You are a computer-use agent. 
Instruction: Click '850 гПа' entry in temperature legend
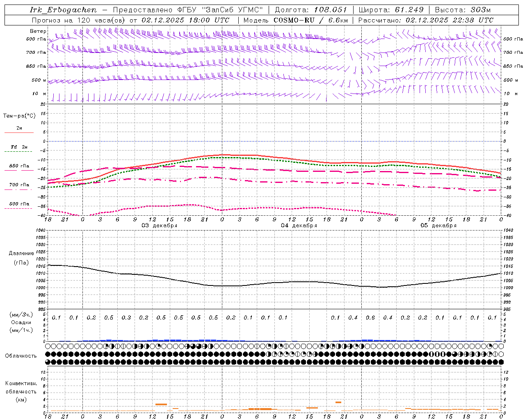pyautogui.click(x=19, y=166)
